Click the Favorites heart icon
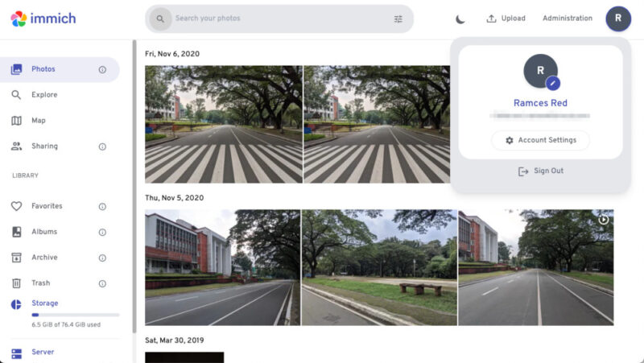 pyautogui.click(x=16, y=206)
